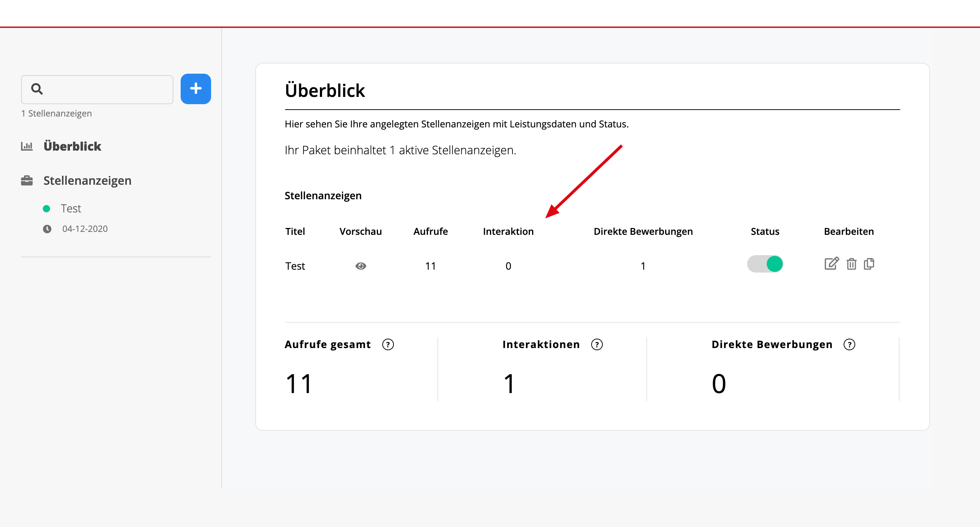Click the Interaktion value 0 in Test row
Viewport: 980px width, 527px height.
(x=508, y=266)
